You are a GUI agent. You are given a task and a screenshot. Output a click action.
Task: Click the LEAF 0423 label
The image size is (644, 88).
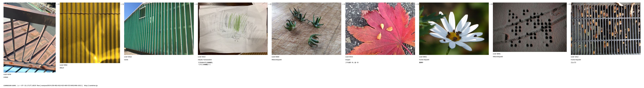coord(202,57)
